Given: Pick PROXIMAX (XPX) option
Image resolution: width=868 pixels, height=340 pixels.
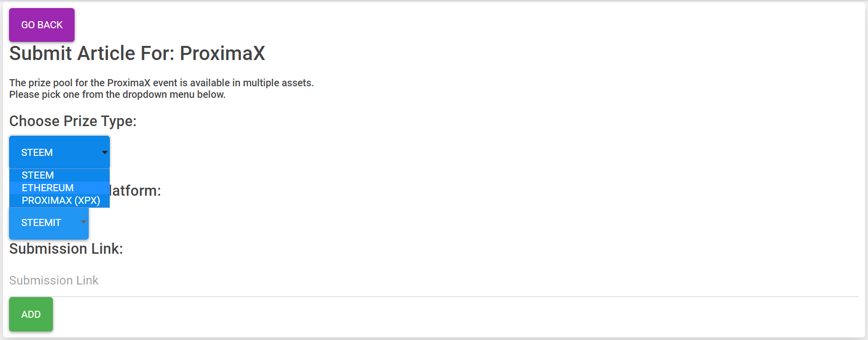Looking at the screenshot, I should point(59,200).
